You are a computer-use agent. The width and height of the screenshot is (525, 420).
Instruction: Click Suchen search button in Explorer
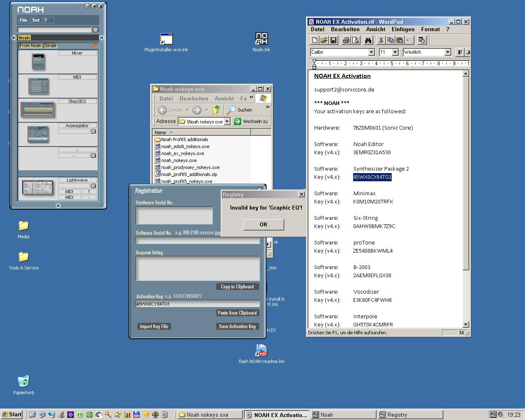240,110
